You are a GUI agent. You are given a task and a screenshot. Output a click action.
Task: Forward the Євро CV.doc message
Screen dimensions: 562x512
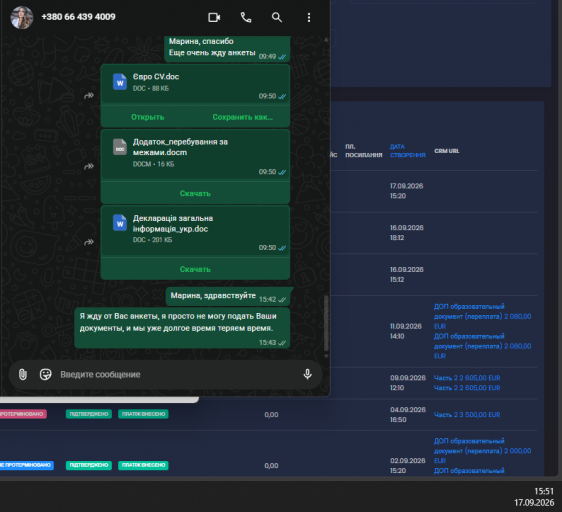[89, 95]
